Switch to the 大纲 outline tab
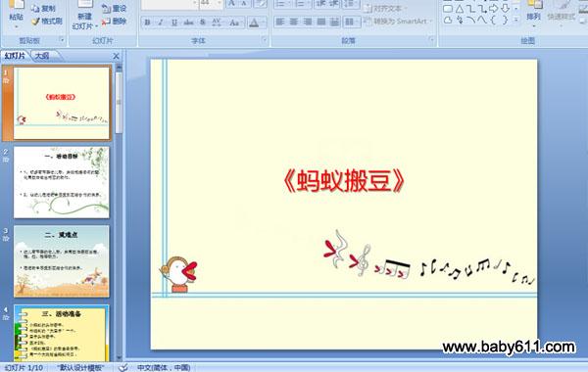The image size is (588, 372). (42, 56)
